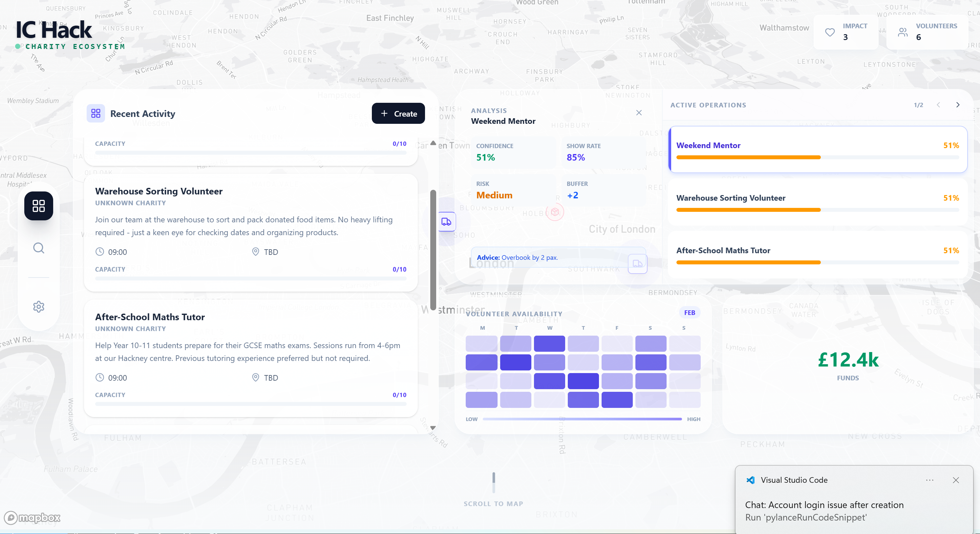
Task: Close the Weekend Mentor analysis panel
Action: (x=639, y=113)
